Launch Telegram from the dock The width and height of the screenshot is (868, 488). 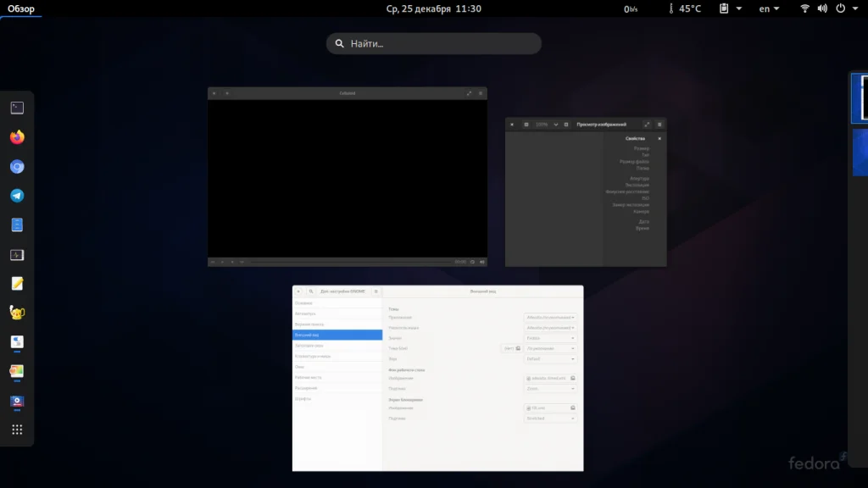click(x=17, y=196)
